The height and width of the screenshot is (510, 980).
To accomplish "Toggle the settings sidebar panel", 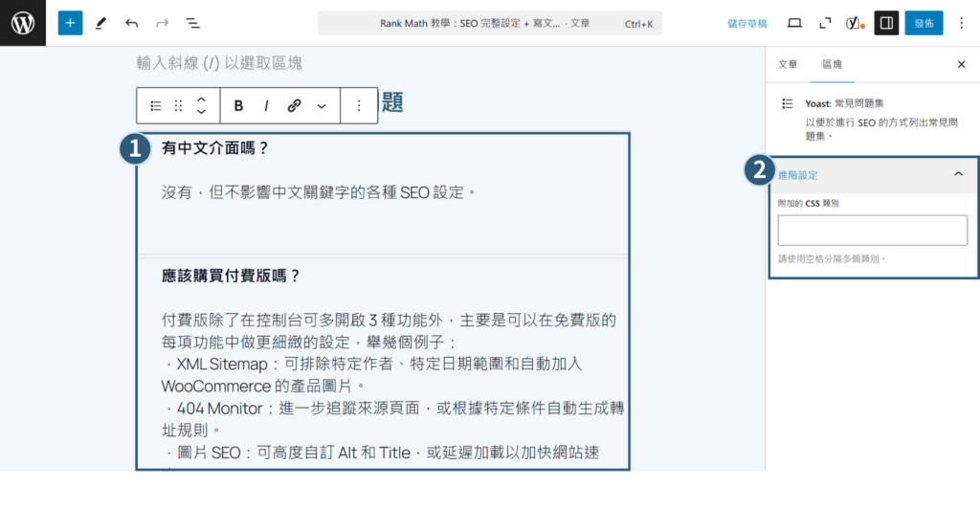I will click(x=886, y=23).
